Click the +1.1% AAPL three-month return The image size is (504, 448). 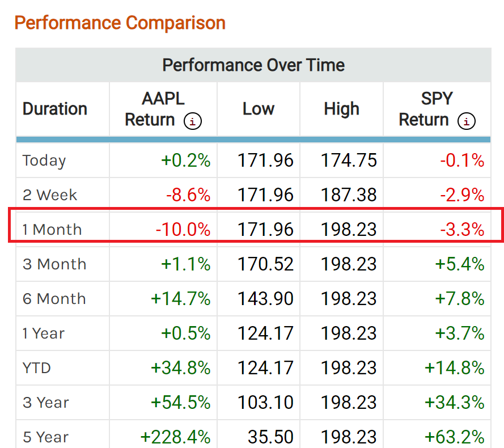(186, 264)
